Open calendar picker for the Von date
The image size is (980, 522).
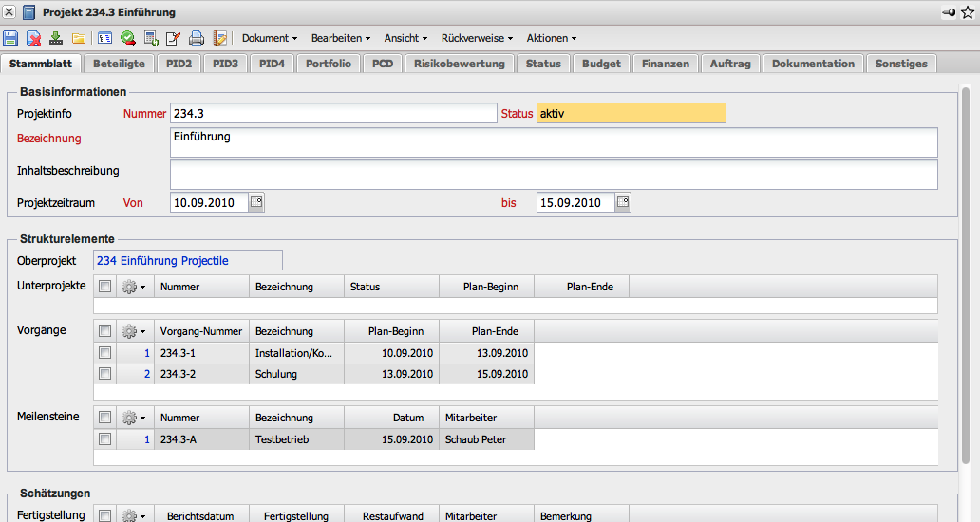click(255, 202)
